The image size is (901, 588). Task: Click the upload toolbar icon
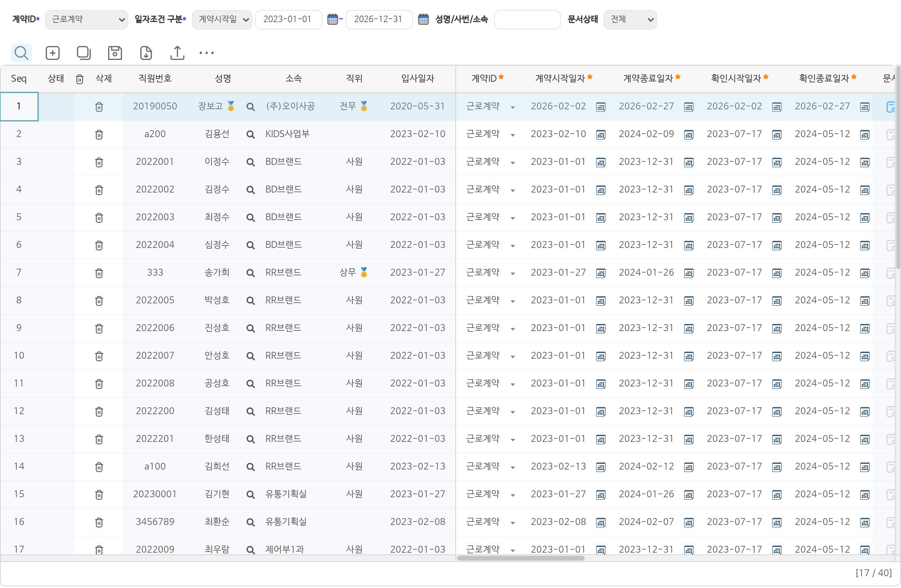(x=177, y=53)
